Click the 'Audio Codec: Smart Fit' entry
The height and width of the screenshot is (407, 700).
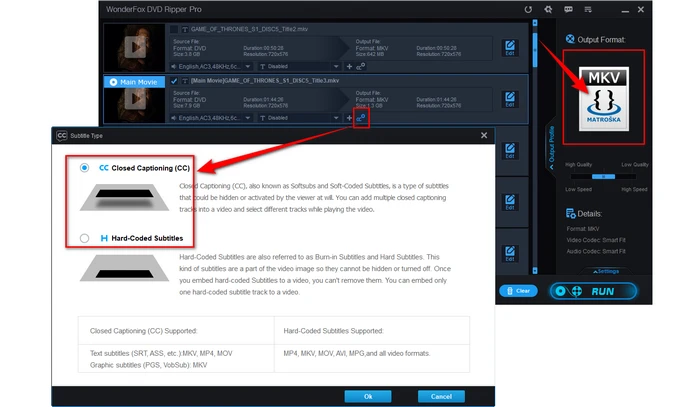pyautogui.click(x=596, y=251)
